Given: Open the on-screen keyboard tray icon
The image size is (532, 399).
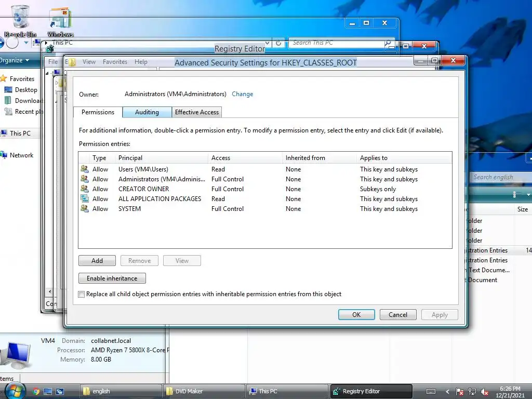Looking at the screenshot, I should pyautogui.click(x=431, y=391).
